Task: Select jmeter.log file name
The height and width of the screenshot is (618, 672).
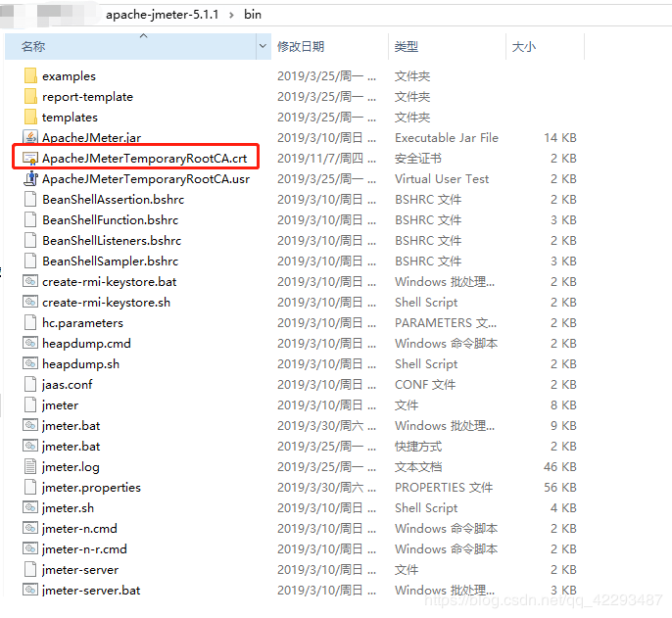Action: pyautogui.click(x=71, y=467)
